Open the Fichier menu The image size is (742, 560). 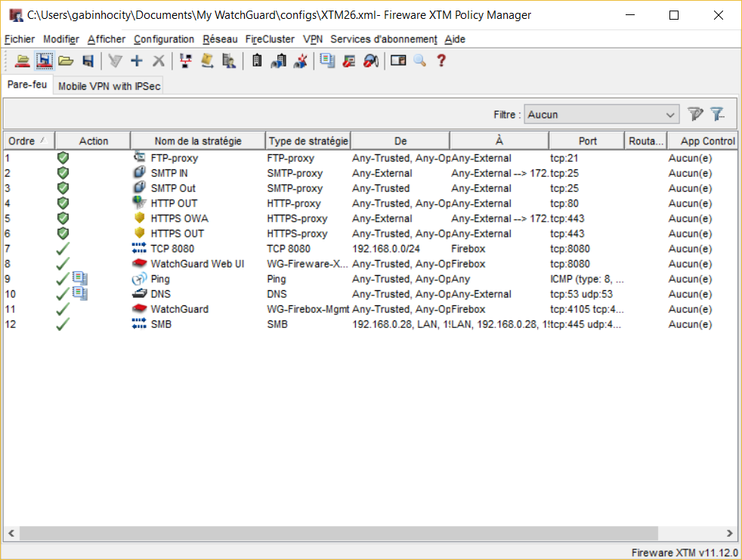tap(20, 39)
